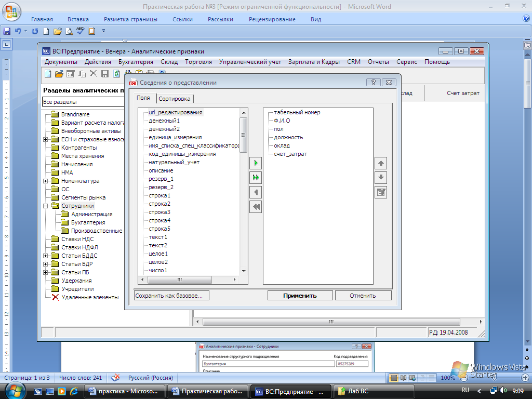Move selected field left with single arrow

[x=256, y=192]
